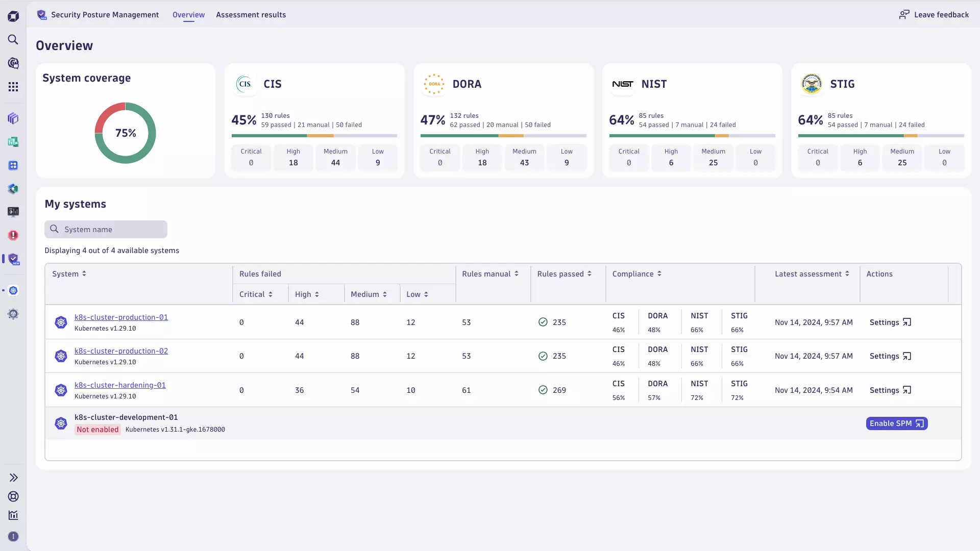Click the System name search field

[x=106, y=230]
